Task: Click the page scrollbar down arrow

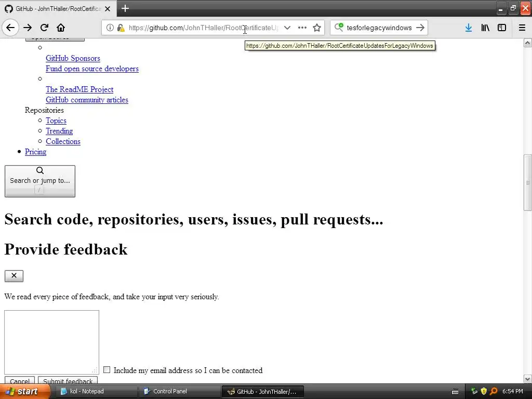Action: pos(528,379)
